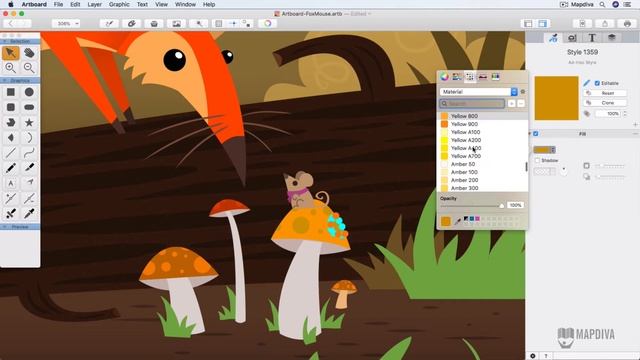Image resolution: width=640 pixels, height=360 pixels.
Task: Choose the zoom out magnifier tool
Action: (29, 68)
